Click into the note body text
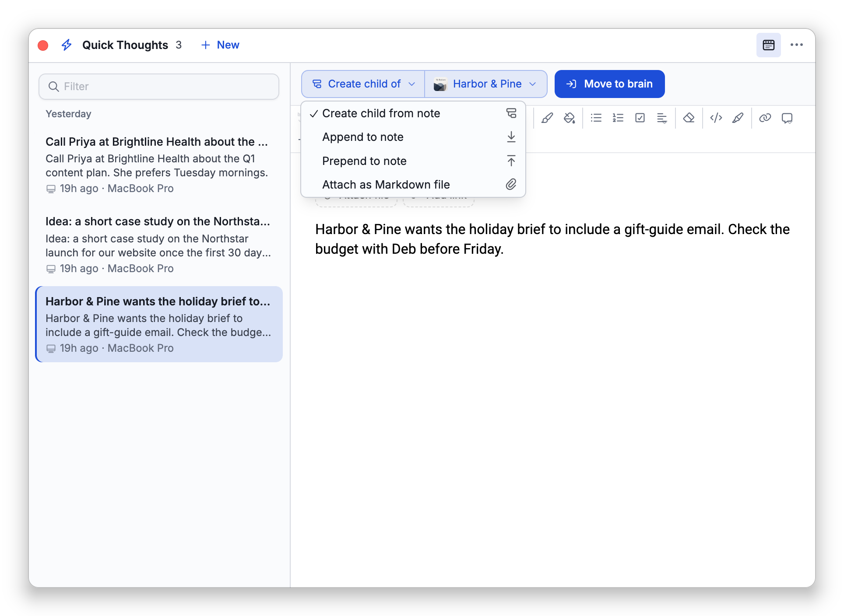The width and height of the screenshot is (844, 616). tap(552, 239)
